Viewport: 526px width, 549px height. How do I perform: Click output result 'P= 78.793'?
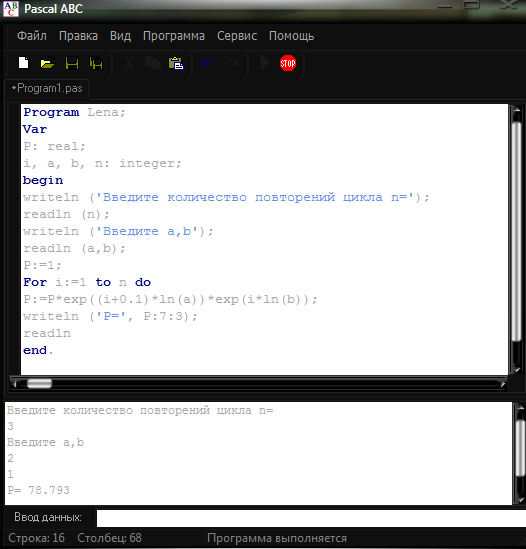pyautogui.click(x=39, y=490)
